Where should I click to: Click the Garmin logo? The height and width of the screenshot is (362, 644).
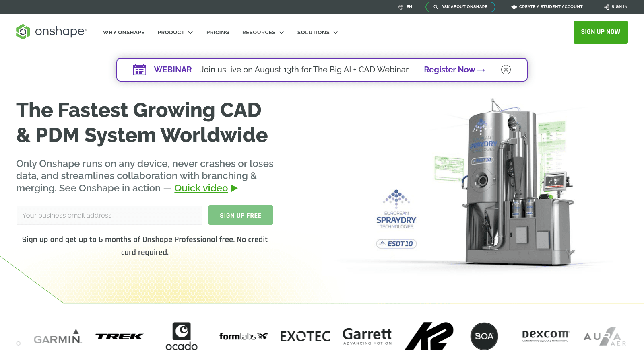click(58, 337)
